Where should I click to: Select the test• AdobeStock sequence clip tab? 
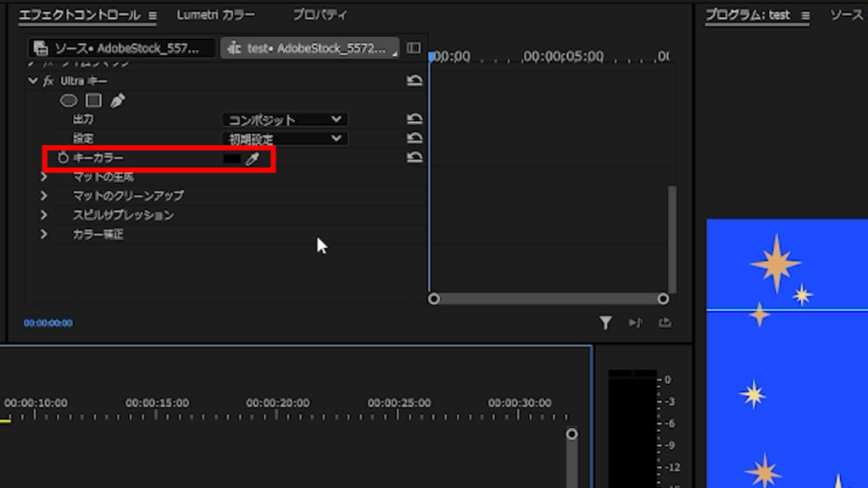tap(310, 48)
